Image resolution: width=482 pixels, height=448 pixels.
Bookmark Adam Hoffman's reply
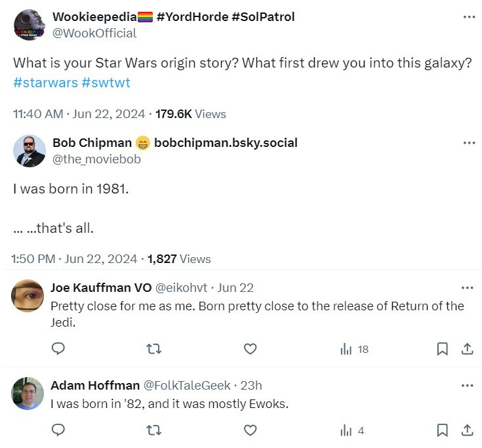pos(443,430)
